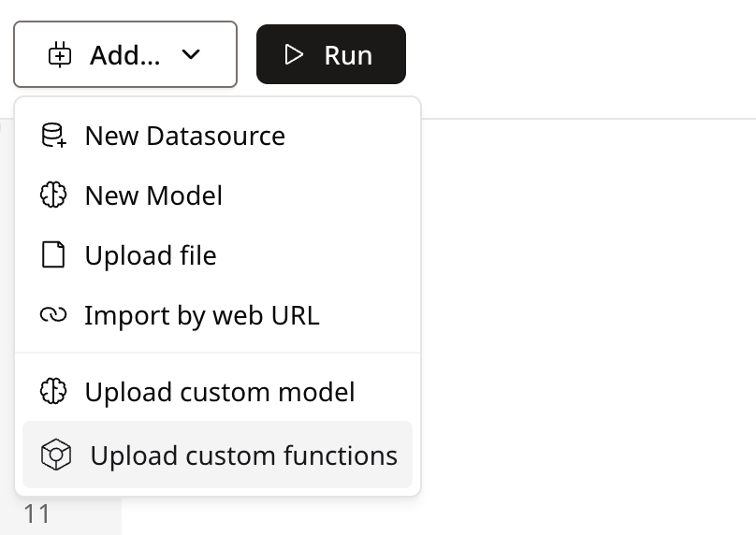Image resolution: width=756 pixels, height=535 pixels.
Task: Click the blank toolbar area right of Run
Action: click(578, 54)
